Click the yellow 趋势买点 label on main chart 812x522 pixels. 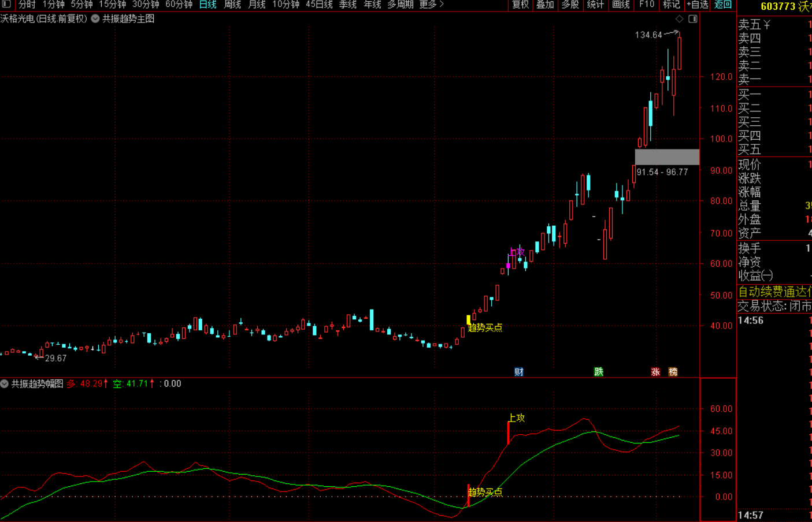point(485,327)
